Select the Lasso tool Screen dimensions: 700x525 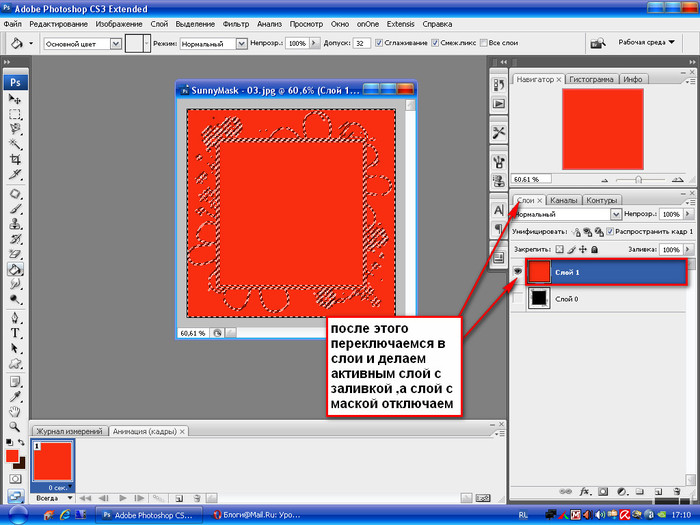15,129
